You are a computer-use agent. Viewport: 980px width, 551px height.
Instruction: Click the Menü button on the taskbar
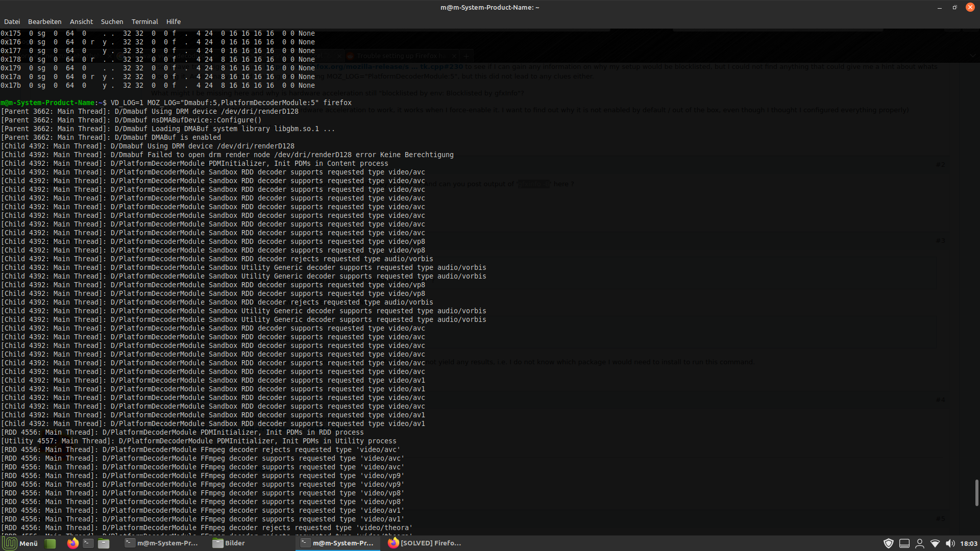[x=21, y=543]
